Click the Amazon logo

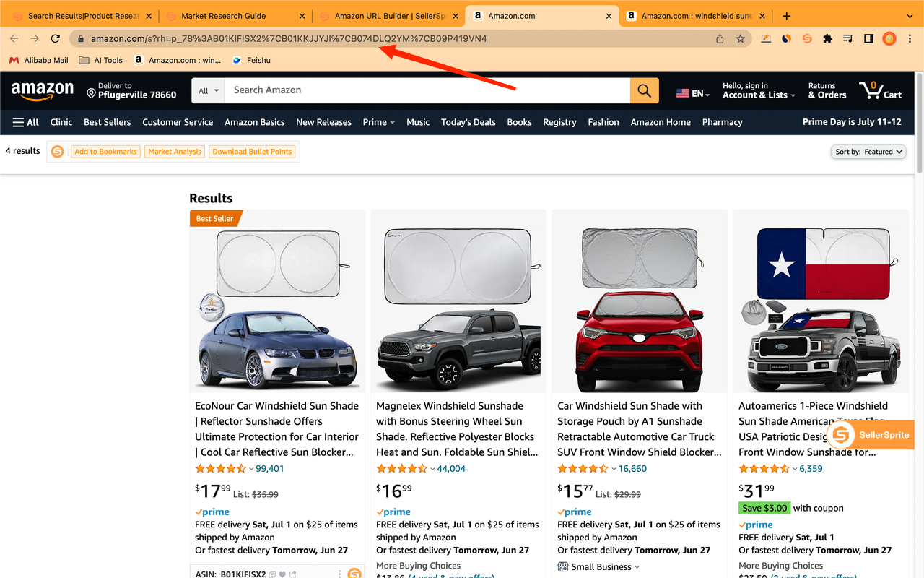coord(43,91)
